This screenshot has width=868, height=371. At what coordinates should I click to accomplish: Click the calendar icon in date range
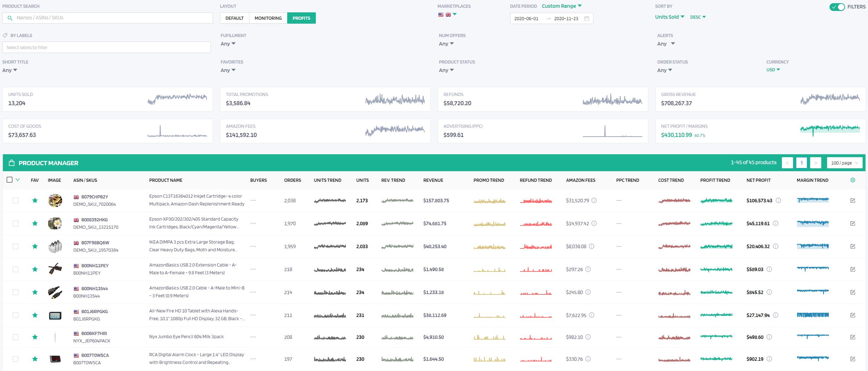587,18
